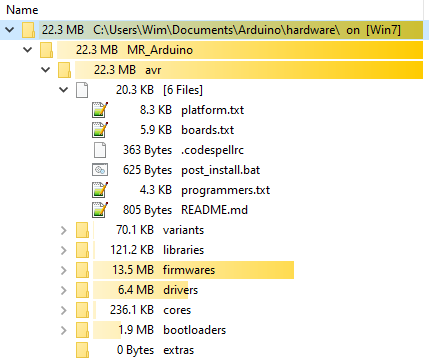Click the .codespellrc blank file icon
This screenshot has width=429, height=362.
click(100, 150)
